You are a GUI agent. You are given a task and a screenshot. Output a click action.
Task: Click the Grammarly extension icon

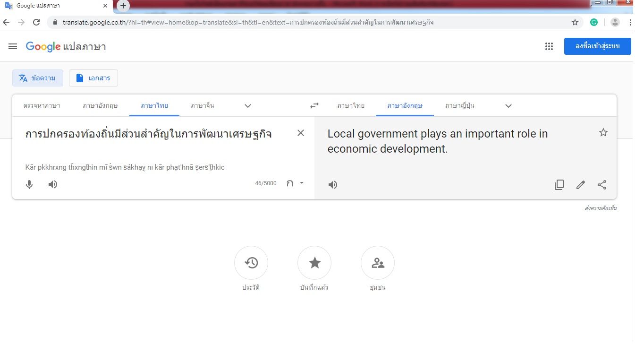click(594, 22)
